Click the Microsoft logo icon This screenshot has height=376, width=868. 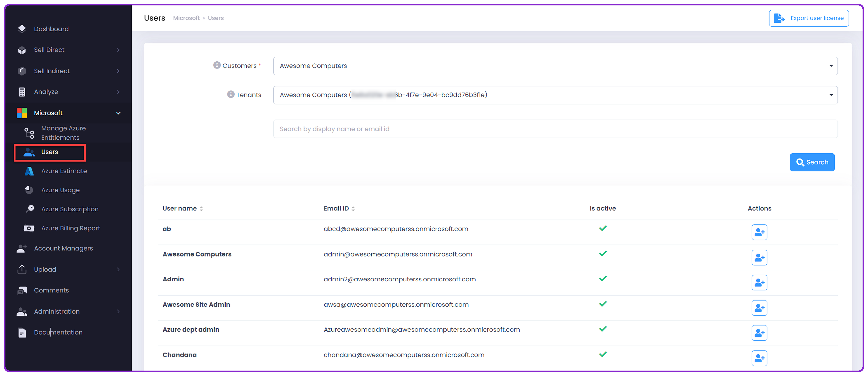22,113
